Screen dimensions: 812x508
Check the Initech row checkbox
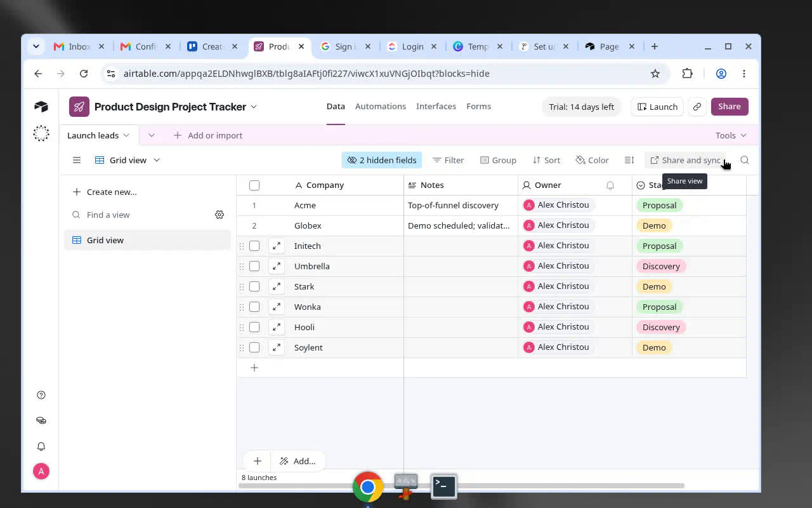click(254, 246)
